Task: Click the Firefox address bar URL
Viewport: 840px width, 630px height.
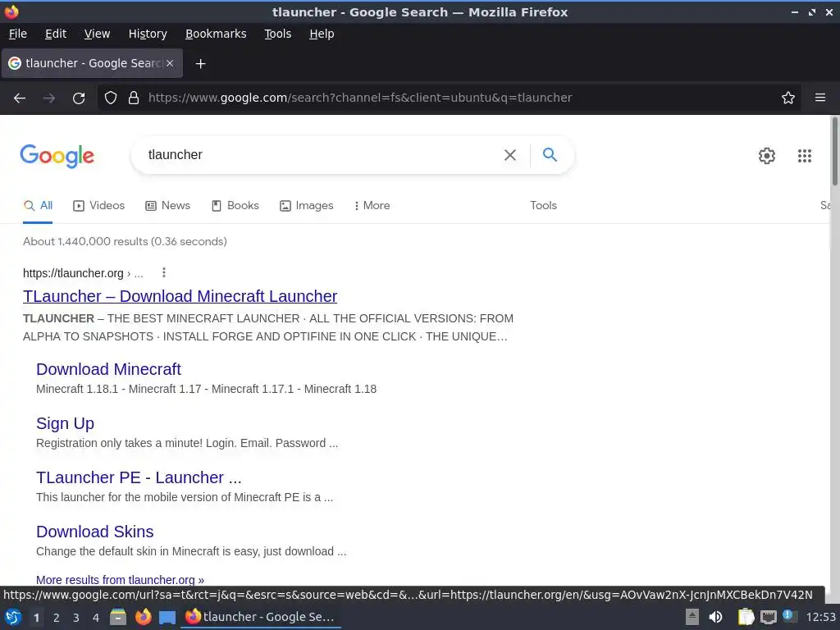Action: (361, 98)
